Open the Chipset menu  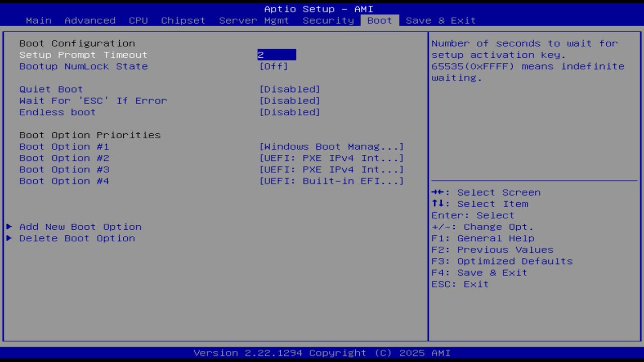point(183,20)
